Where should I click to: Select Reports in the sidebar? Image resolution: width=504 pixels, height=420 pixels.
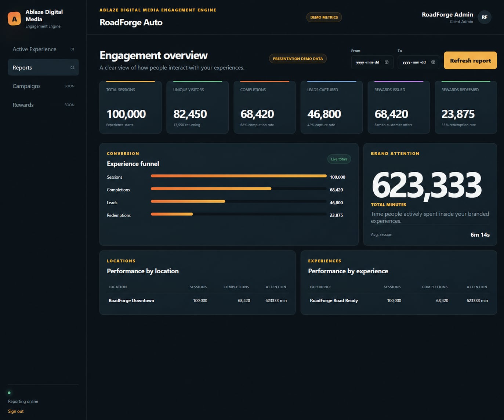(43, 67)
